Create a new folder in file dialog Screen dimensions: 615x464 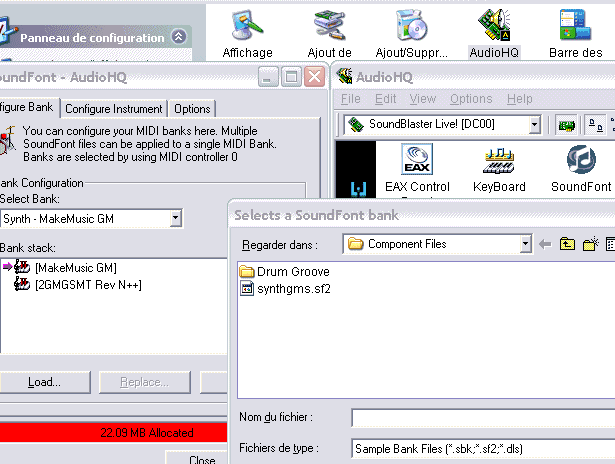(x=591, y=244)
